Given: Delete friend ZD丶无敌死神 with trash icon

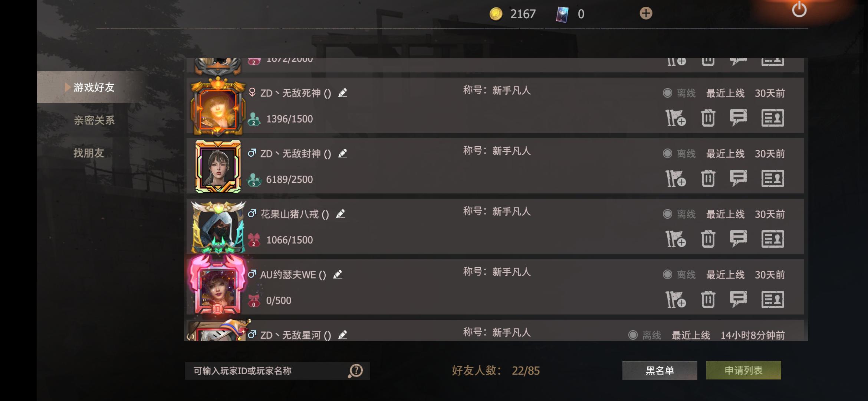Looking at the screenshot, I should point(708,118).
